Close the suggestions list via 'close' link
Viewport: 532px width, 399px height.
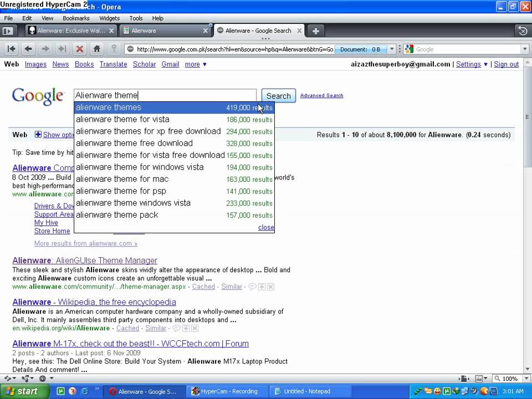click(x=266, y=227)
